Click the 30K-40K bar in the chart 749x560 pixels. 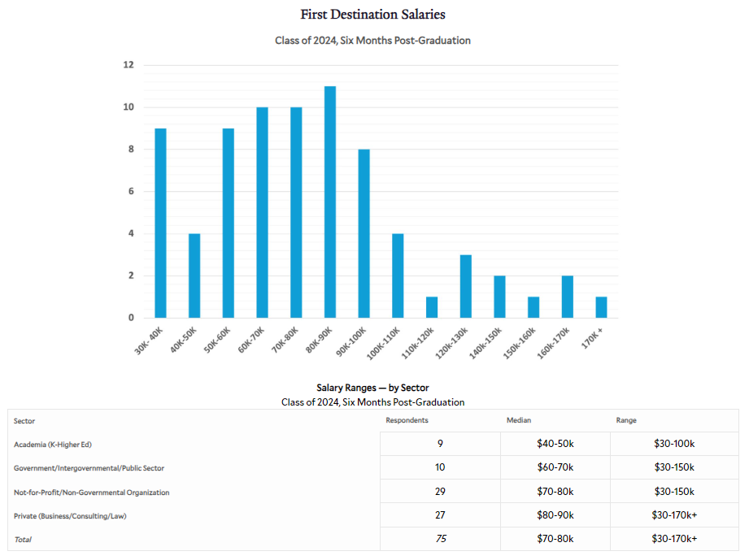click(160, 224)
